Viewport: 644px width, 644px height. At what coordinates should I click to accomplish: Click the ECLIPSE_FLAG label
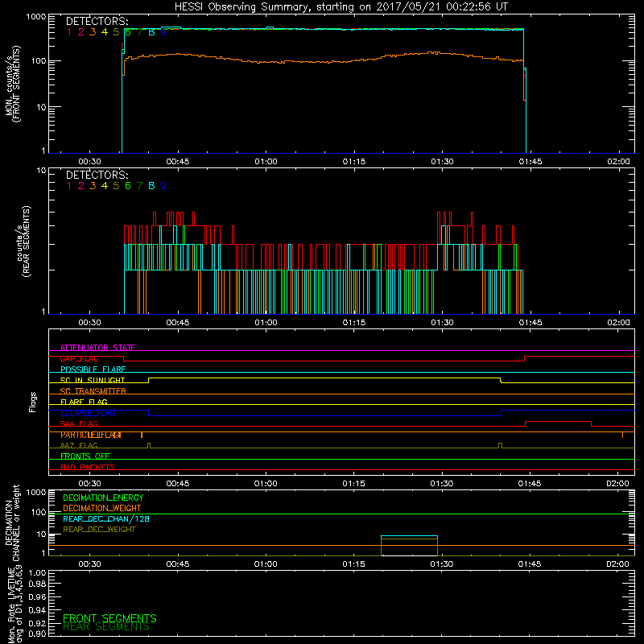pyautogui.click(x=88, y=413)
